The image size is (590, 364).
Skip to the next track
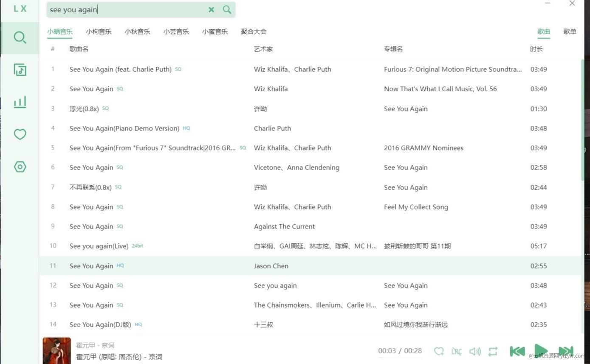(x=565, y=351)
